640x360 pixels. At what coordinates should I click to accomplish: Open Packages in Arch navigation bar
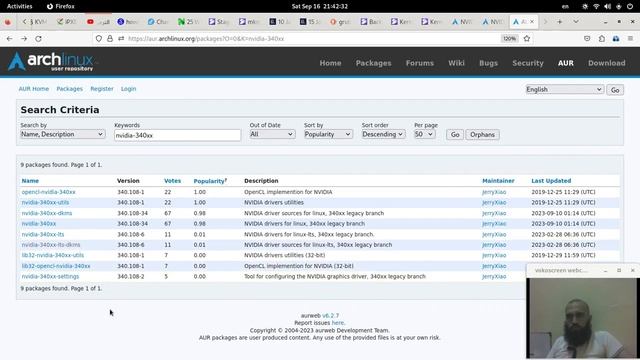click(373, 63)
